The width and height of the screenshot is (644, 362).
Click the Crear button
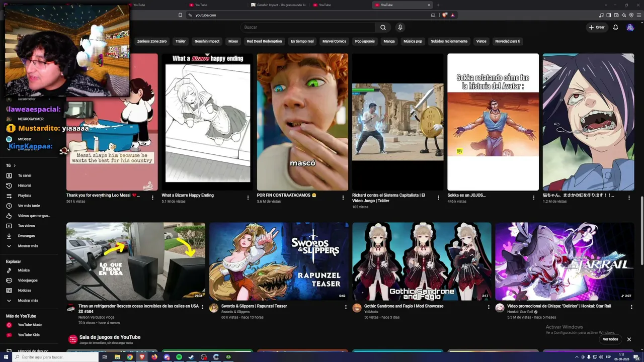point(597,27)
